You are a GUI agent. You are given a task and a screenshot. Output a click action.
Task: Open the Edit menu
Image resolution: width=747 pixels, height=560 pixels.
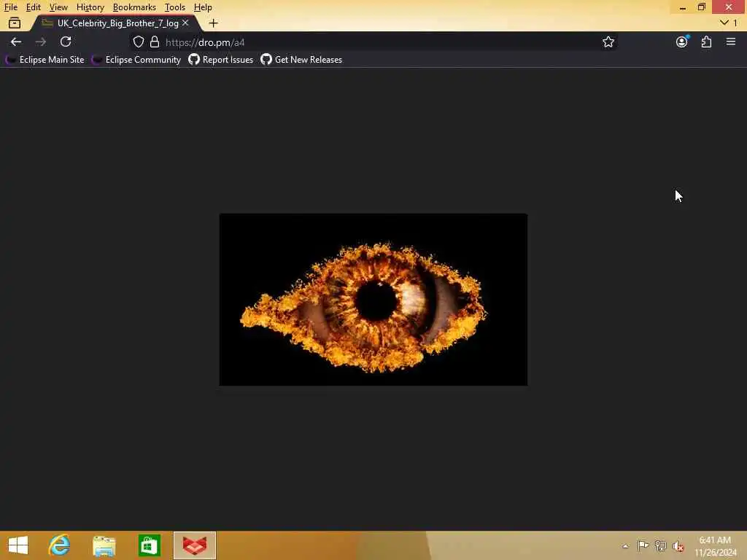(33, 7)
